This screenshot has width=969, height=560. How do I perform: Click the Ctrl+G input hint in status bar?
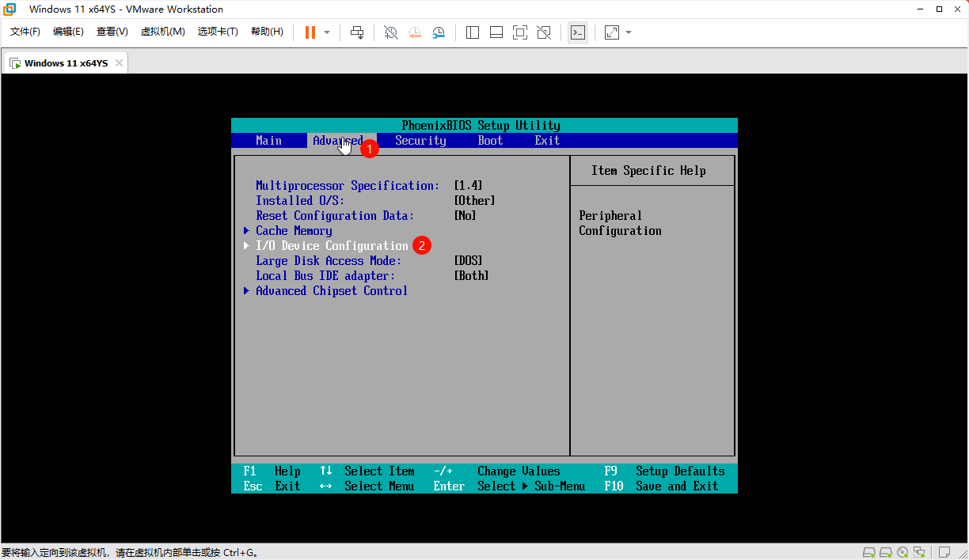click(x=238, y=553)
